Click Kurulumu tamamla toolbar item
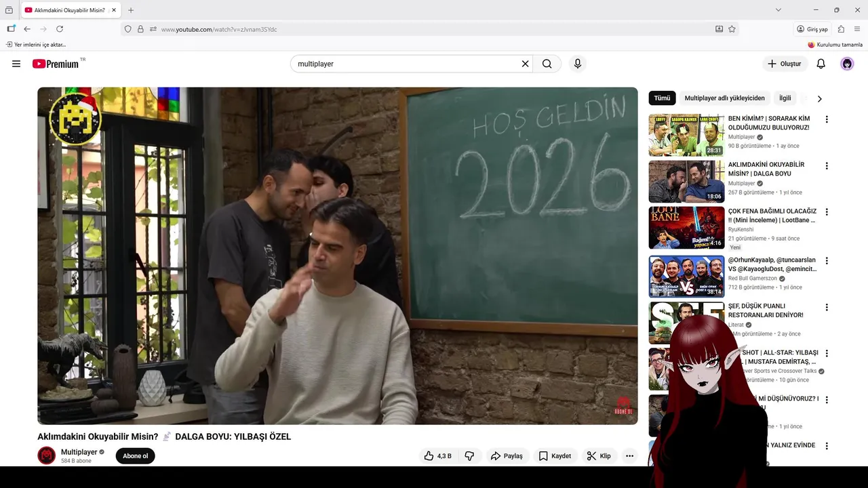This screenshot has width=868, height=488. click(835, 45)
